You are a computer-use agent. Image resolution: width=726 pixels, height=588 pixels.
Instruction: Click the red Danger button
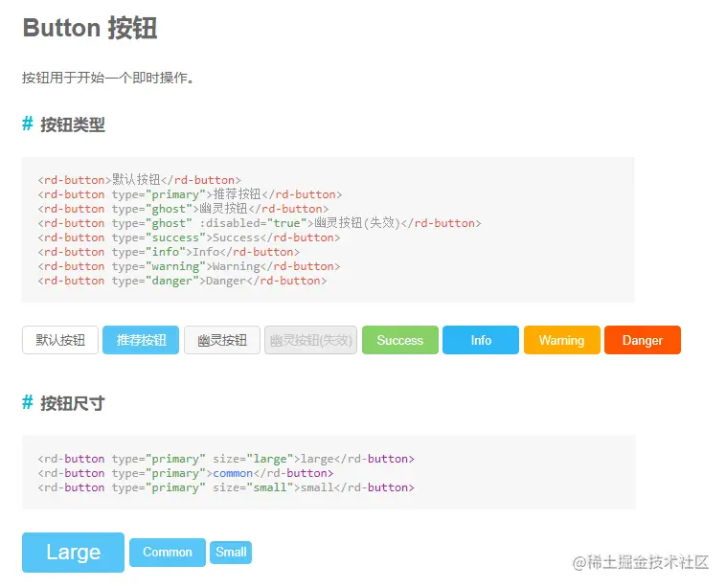tap(643, 340)
